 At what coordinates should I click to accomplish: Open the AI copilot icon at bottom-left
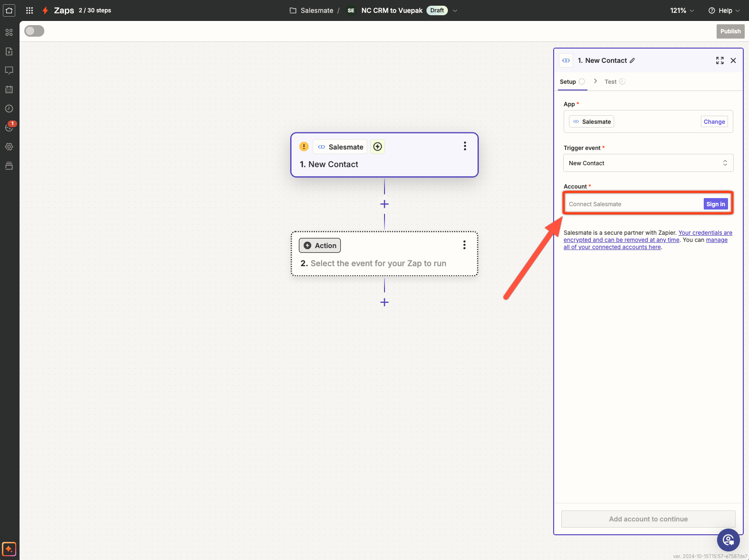[9, 549]
